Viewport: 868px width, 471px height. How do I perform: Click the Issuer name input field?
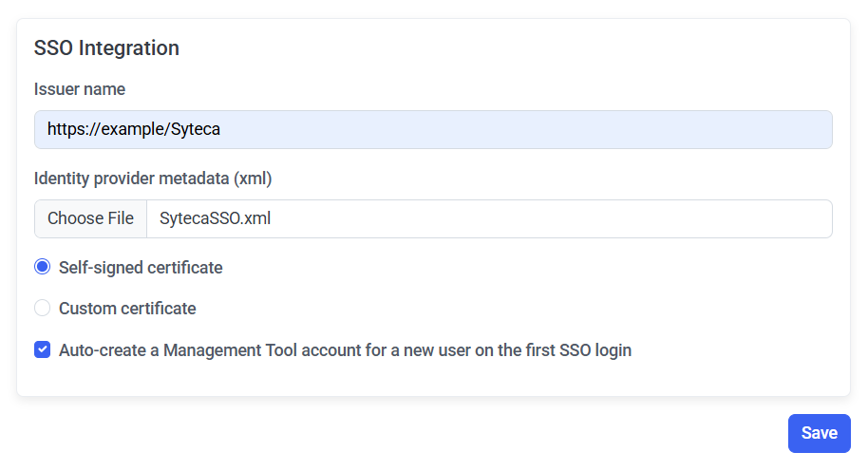[433, 129]
